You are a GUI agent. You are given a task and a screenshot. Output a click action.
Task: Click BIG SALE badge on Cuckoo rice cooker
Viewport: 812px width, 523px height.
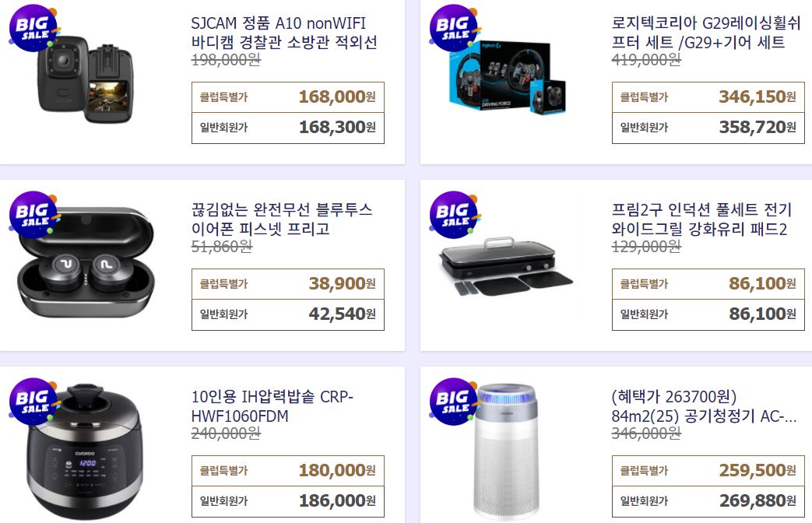pos(34,402)
